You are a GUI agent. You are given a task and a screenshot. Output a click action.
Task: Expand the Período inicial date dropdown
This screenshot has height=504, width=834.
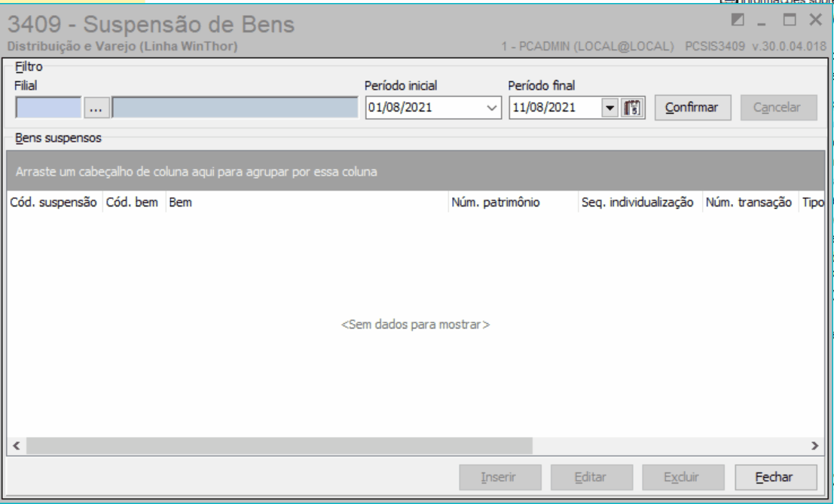(491, 108)
